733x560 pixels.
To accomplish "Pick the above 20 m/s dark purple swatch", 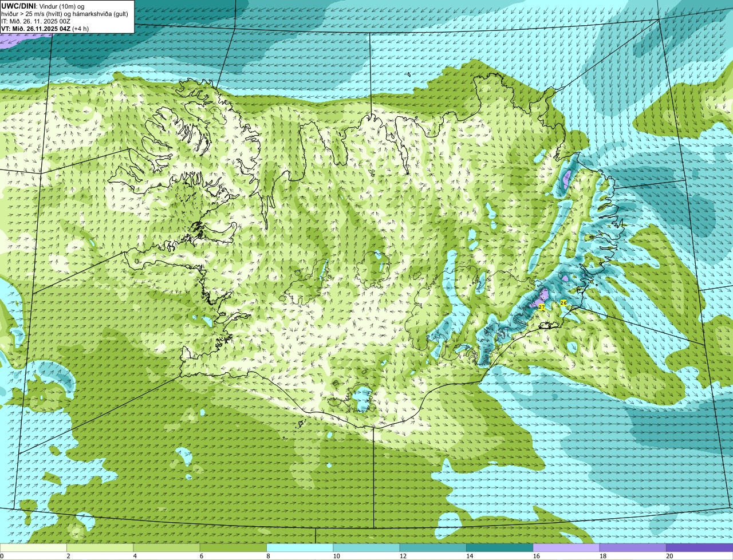I will [699, 548].
